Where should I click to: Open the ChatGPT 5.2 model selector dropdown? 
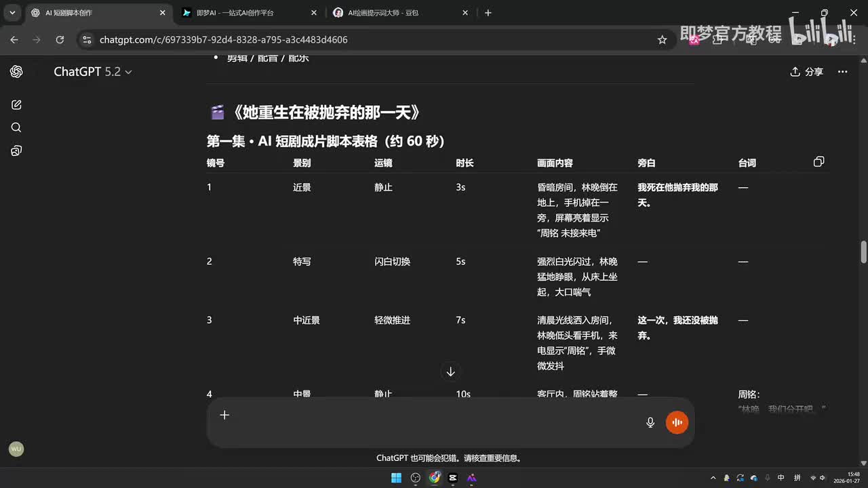pyautogui.click(x=93, y=72)
